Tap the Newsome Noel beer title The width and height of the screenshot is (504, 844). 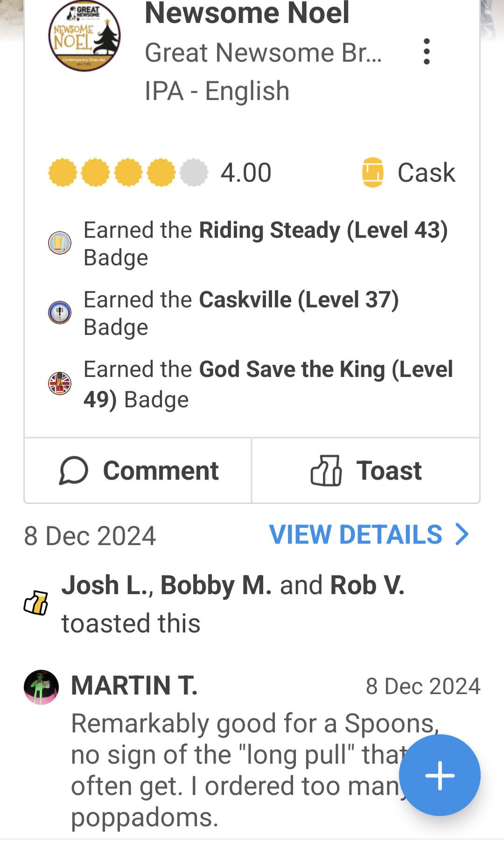247,13
